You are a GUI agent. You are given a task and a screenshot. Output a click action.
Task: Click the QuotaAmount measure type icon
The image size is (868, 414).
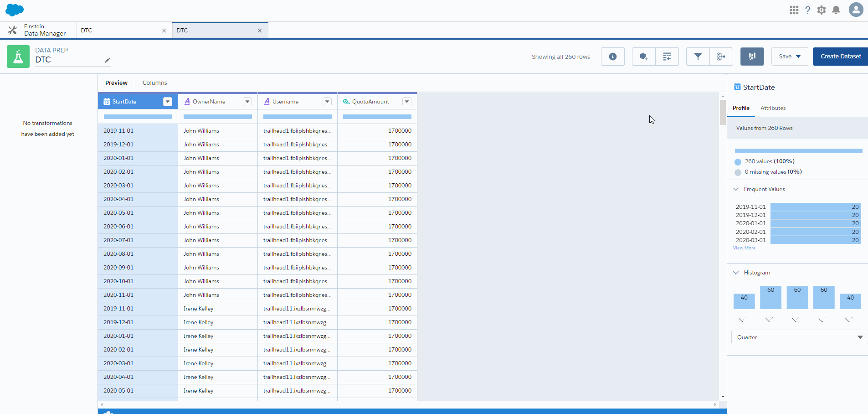tap(346, 102)
